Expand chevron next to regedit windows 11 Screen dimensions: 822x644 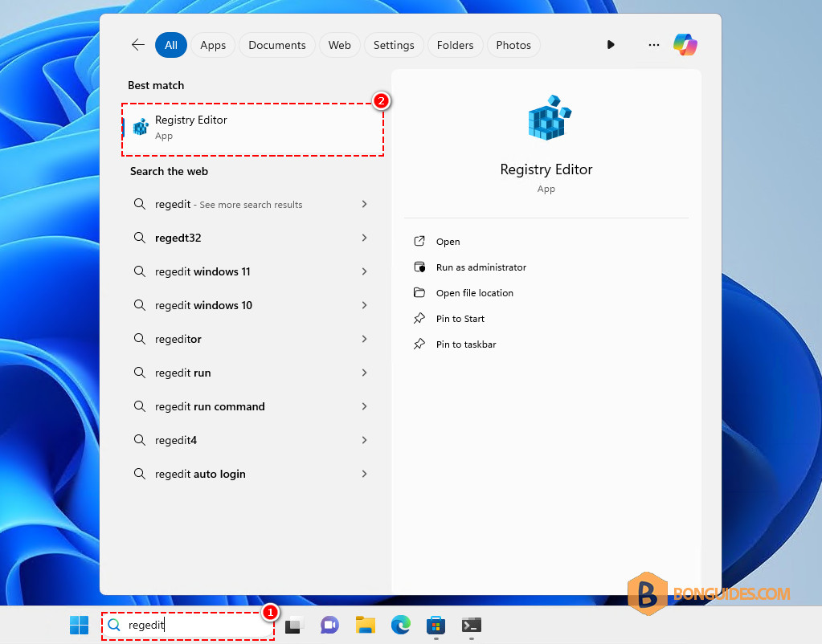point(364,271)
